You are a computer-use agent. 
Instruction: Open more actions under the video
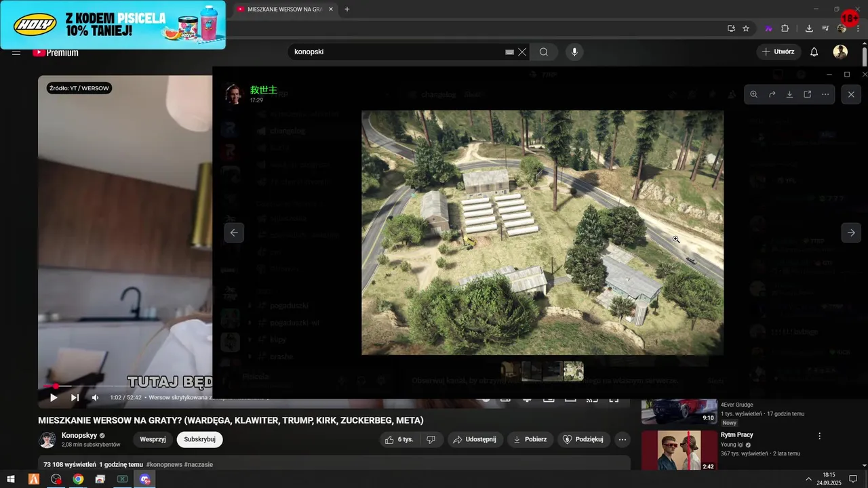pyautogui.click(x=623, y=439)
